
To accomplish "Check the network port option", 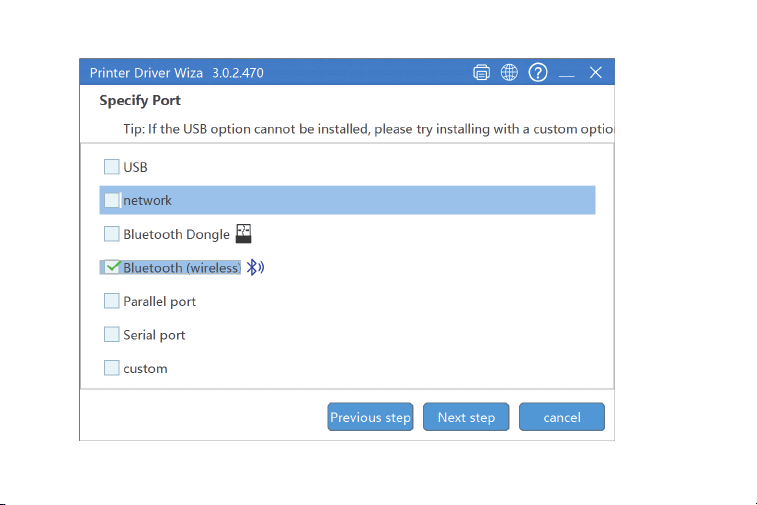I will 112,200.
